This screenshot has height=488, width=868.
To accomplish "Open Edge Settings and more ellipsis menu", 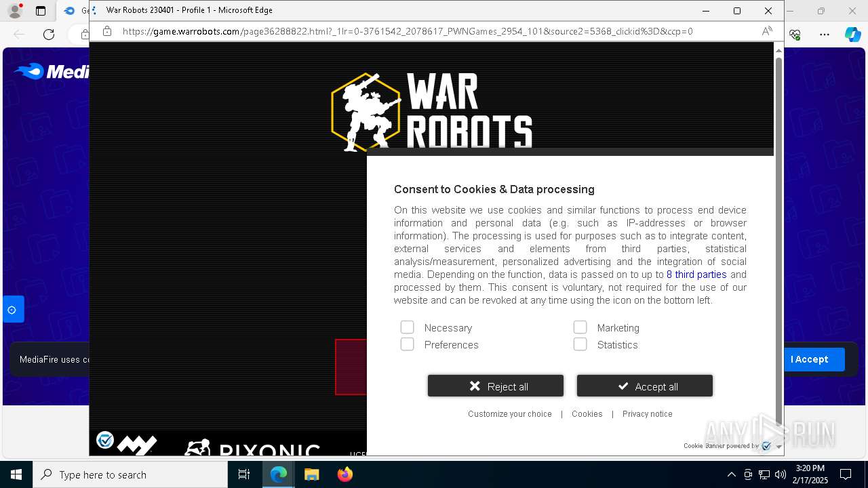I will (x=825, y=35).
